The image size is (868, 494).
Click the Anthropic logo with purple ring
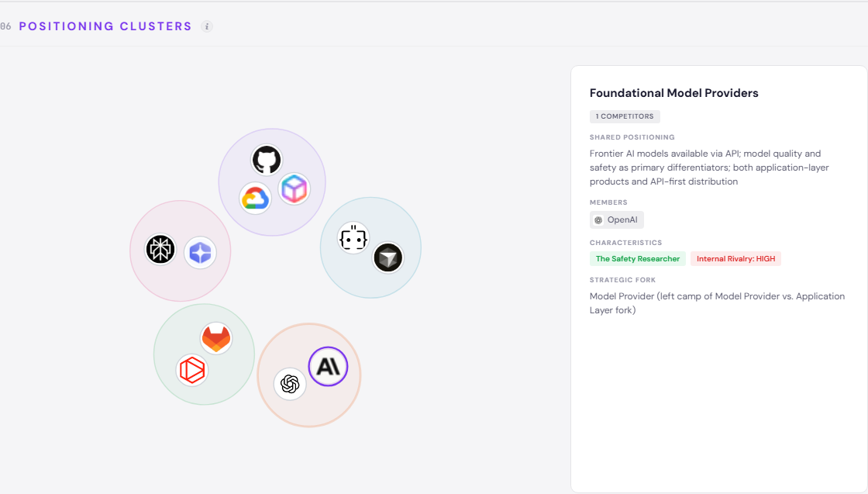[x=329, y=367]
